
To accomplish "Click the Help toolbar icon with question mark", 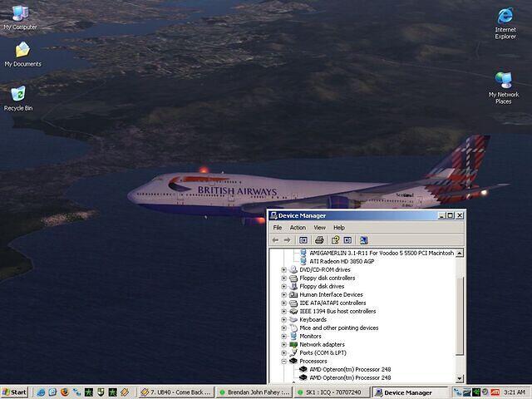I will click(x=333, y=240).
